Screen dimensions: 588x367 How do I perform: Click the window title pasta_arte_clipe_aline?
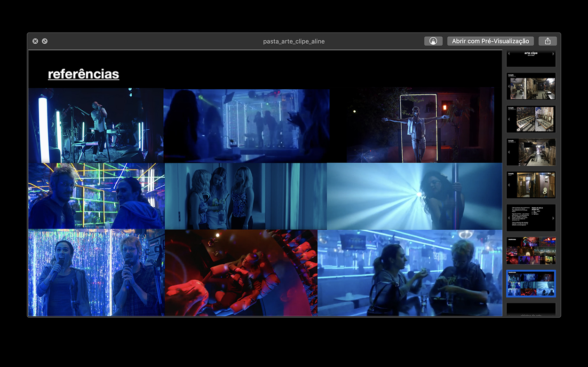click(x=294, y=41)
